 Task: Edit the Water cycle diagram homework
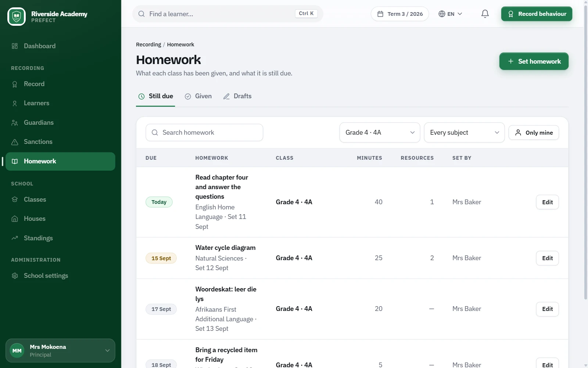(x=547, y=258)
